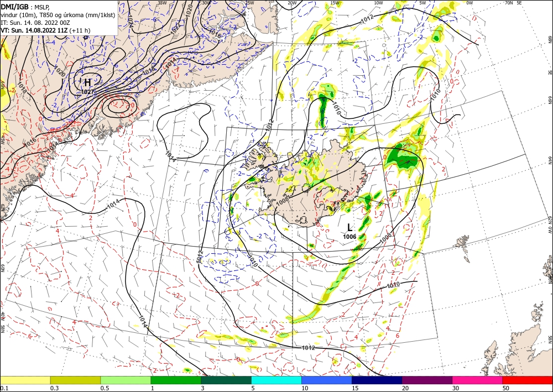
Task: Click the "70N 5E" corner label
Action: (x=513, y=2)
